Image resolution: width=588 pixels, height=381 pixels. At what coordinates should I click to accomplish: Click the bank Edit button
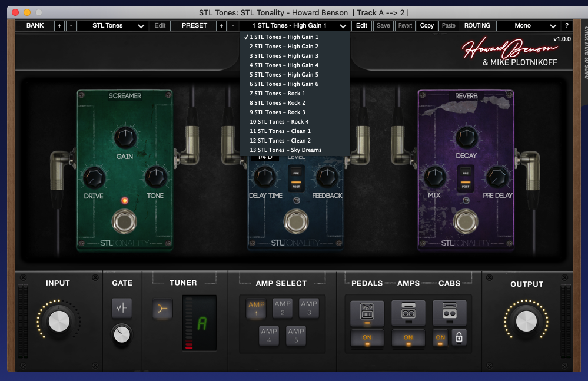[x=160, y=25]
